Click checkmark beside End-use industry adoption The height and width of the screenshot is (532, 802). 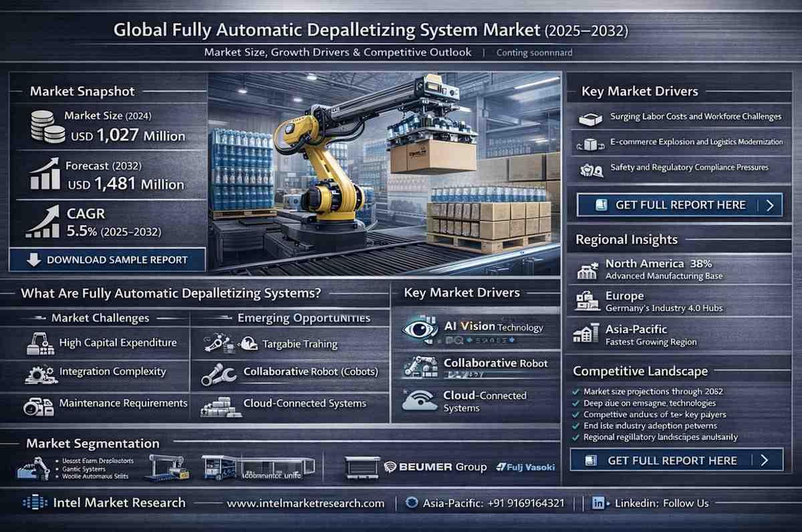(575, 425)
